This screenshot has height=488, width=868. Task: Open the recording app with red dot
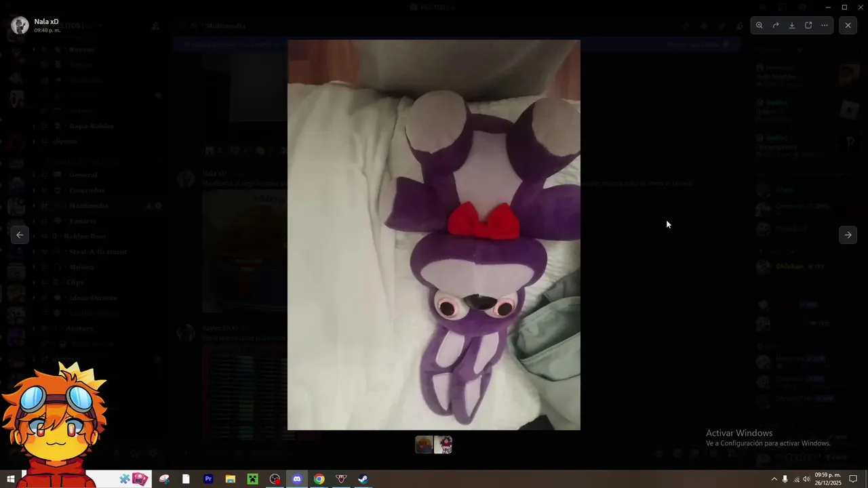pyautogui.click(x=275, y=479)
